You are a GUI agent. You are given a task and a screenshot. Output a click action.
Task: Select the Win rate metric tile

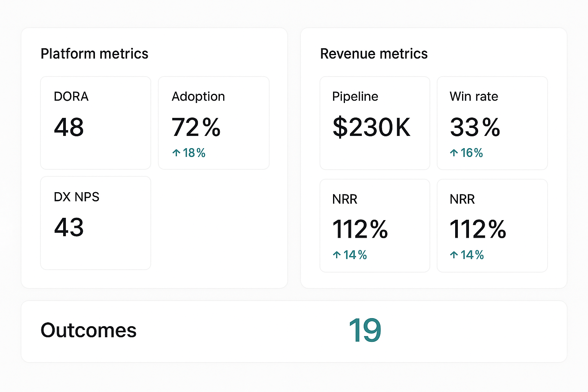pyautogui.click(x=492, y=122)
